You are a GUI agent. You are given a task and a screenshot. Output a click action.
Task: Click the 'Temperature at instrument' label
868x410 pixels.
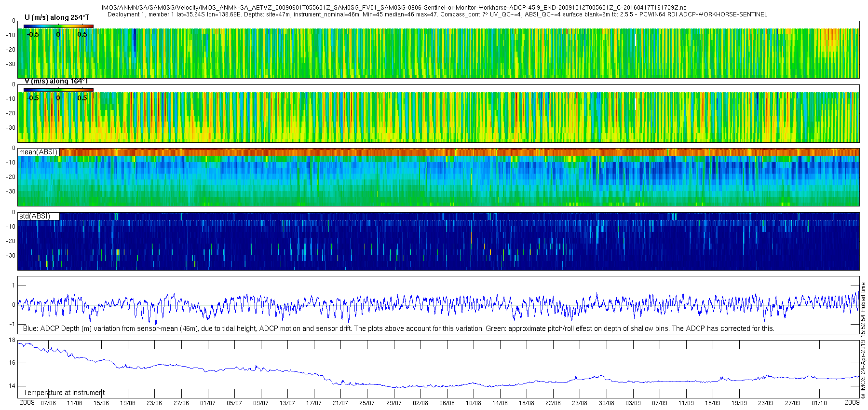(x=64, y=393)
